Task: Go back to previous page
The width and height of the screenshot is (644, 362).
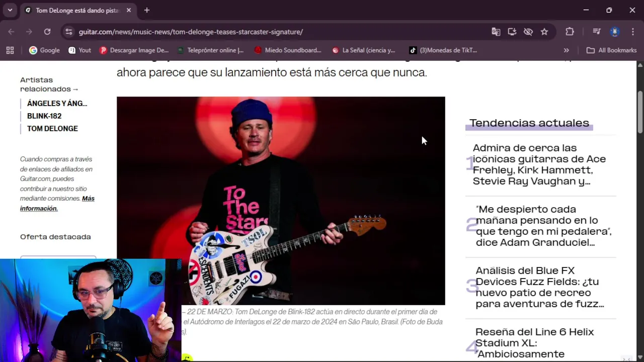Action: pyautogui.click(x=12, y=32)
